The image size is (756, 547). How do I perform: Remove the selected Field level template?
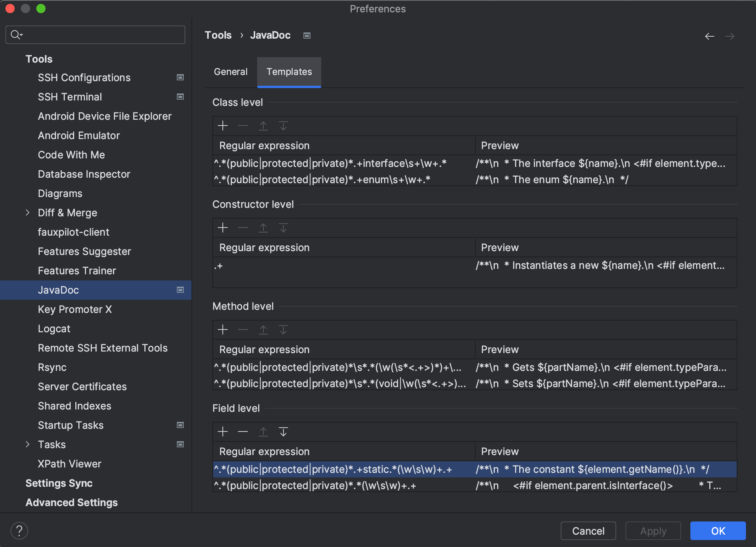243,432
